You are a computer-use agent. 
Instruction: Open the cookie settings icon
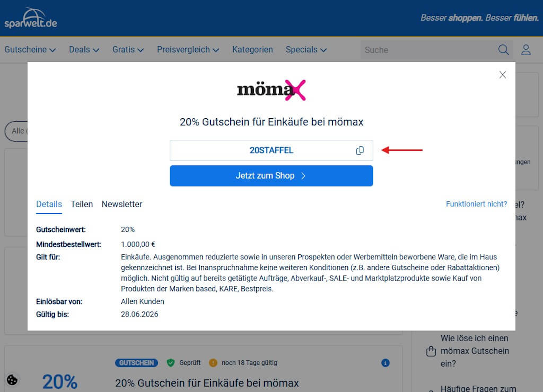pos(12,379)
